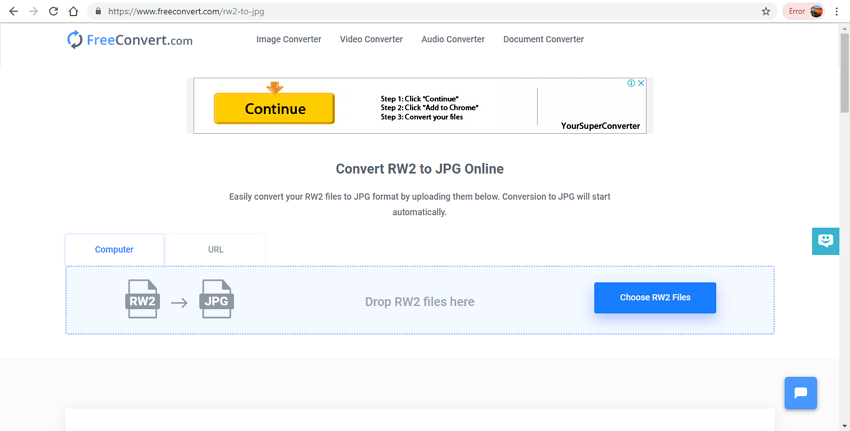Screen dimensions: 850x431
Task: Open the blue chat bubble widget
Action: click(x=800, y=393)
